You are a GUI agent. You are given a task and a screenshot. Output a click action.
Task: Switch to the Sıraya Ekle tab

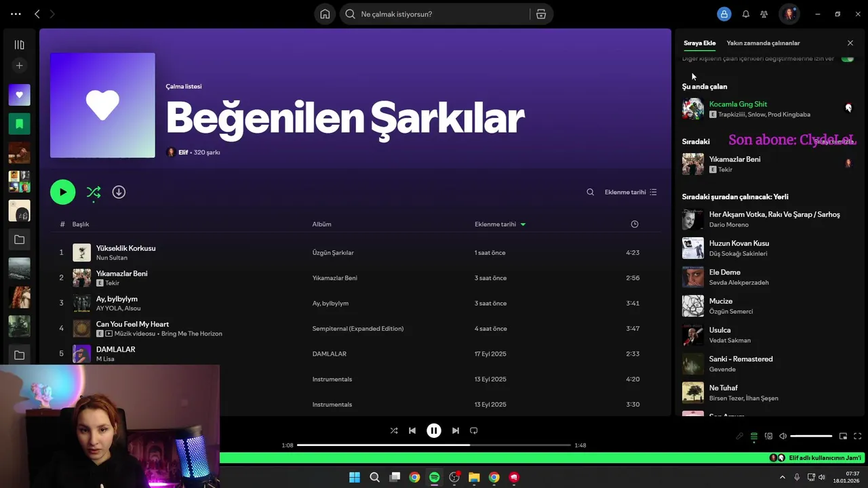(x=699, y=43)
